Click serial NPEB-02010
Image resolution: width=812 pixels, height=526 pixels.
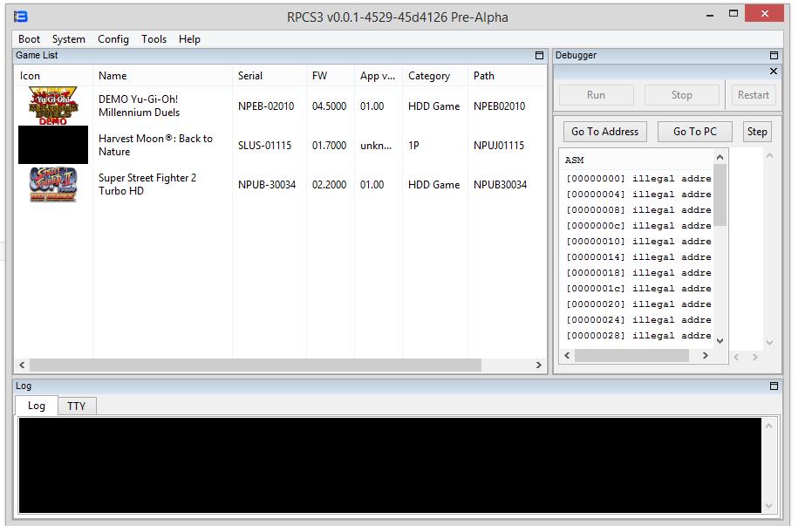[x=266, y=106]
